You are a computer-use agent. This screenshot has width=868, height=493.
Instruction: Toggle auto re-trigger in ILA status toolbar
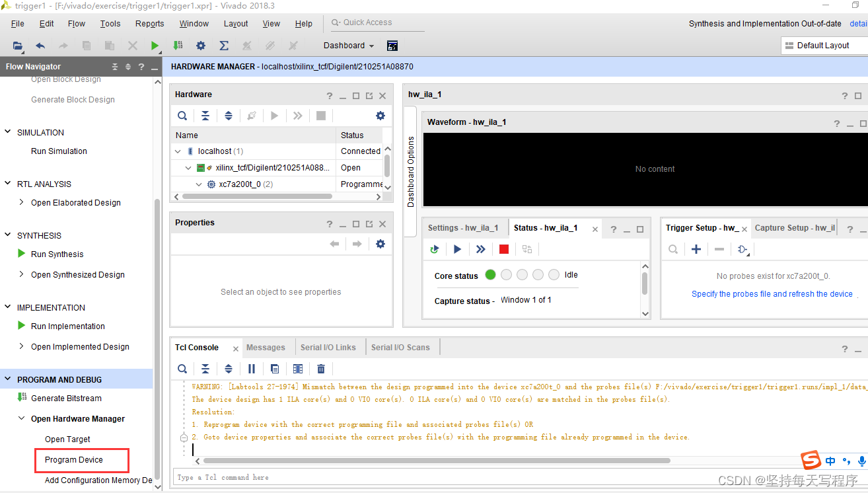[435, 249]
